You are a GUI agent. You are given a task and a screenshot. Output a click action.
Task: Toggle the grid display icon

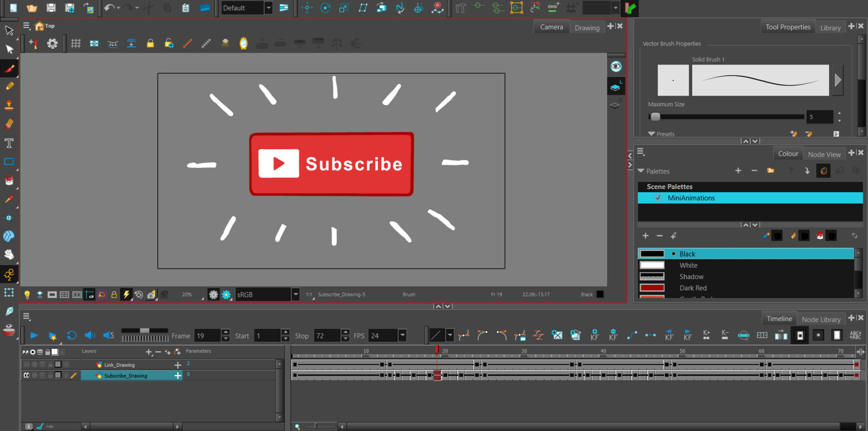(x=76, y=43)
